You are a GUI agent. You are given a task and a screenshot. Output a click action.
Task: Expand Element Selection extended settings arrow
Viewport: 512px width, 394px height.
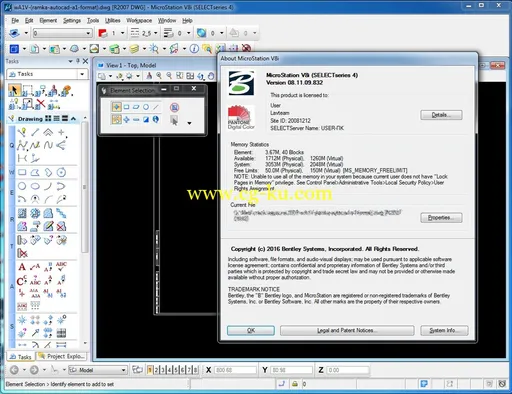189,123
